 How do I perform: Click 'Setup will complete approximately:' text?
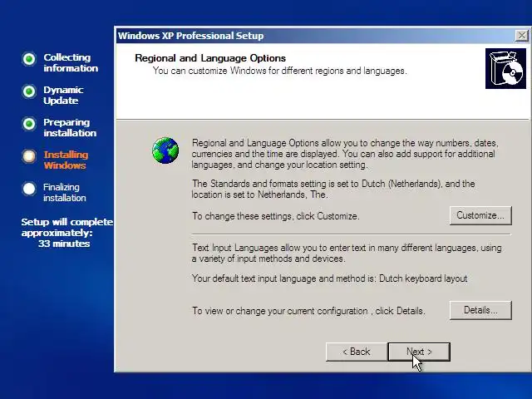[x=66, y=227]
